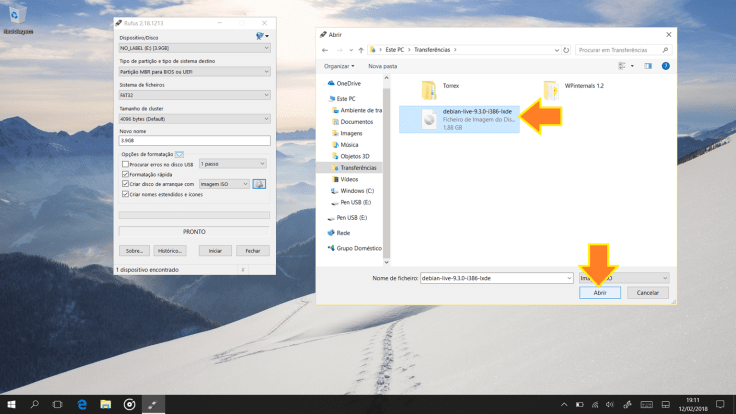Click the Iniciar button in Rufus
This screenshot has width=736, height=414.
[214, 251]
